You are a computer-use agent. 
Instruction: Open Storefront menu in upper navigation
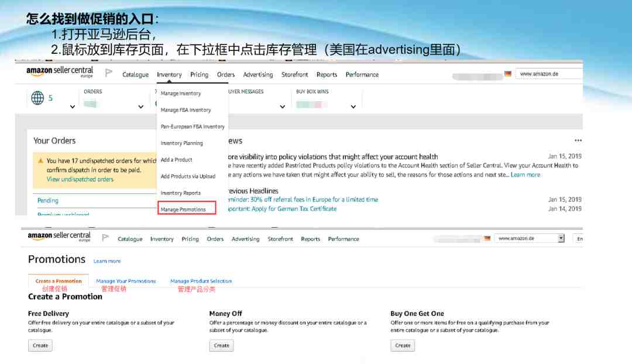[x=294, y=74]
